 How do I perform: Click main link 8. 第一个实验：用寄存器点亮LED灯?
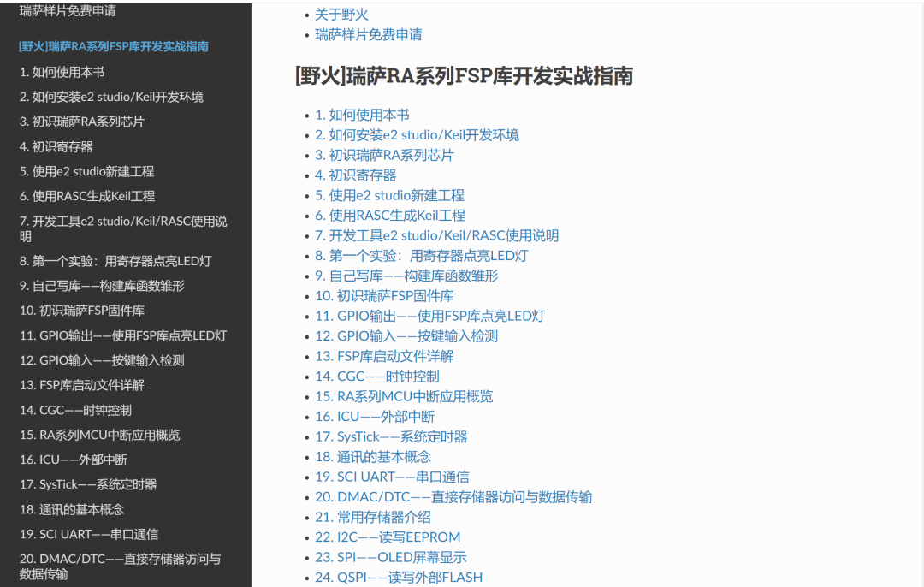pyautogui.click(x=421, y=255)
